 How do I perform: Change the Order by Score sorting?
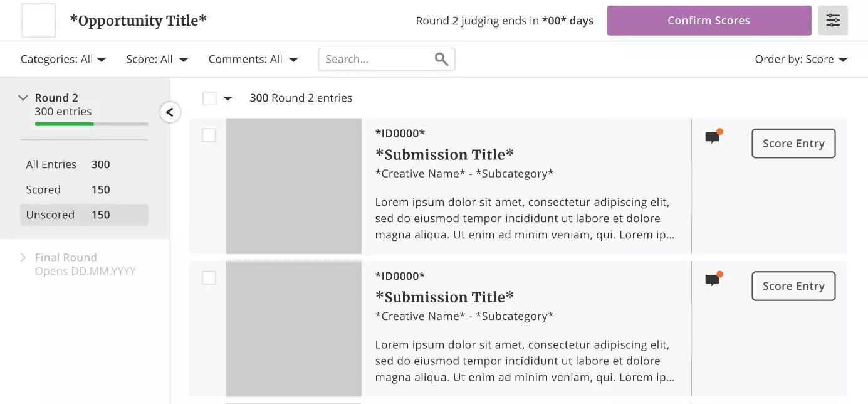tap(801, 60)
